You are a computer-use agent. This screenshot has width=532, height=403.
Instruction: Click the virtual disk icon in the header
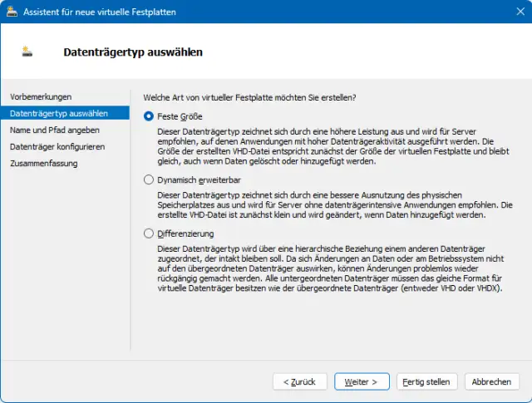tap(28, 52)
